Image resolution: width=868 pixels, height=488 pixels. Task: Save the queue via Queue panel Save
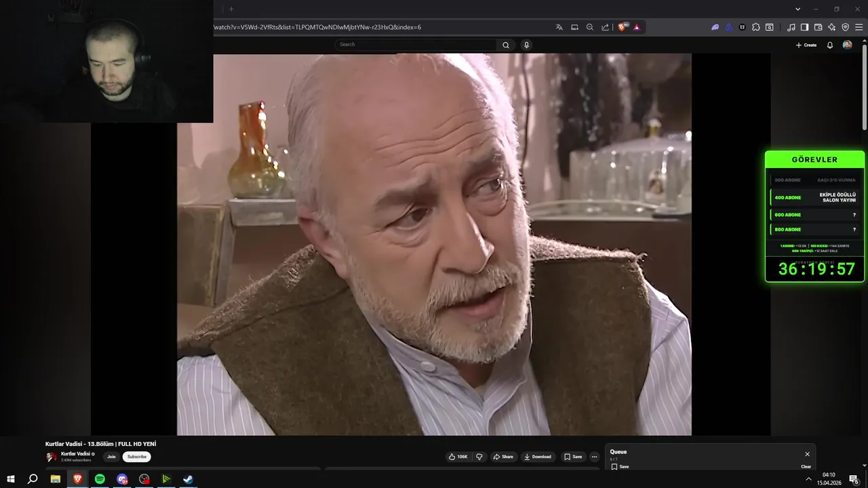620,466
